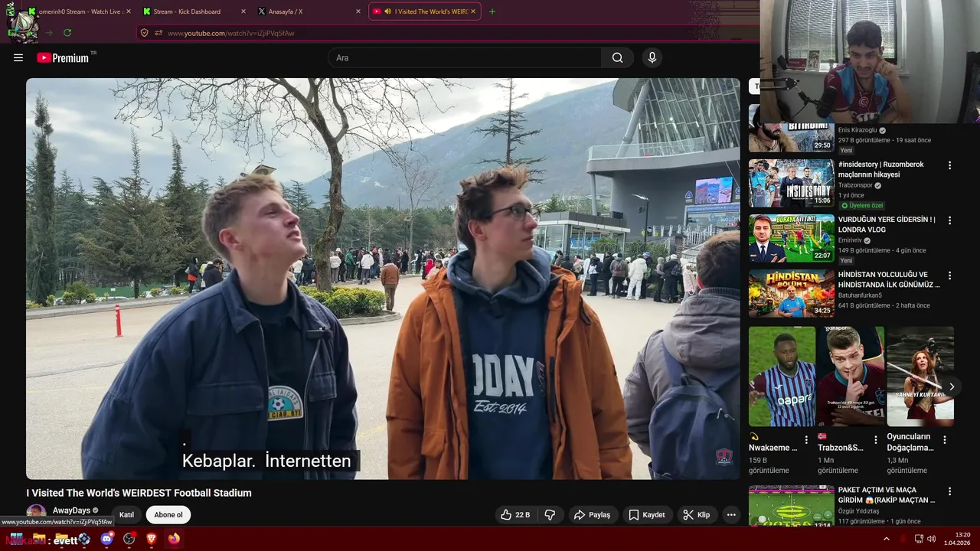Open AwayDays channel avatar
The height and width of the screenshot is (551, 980).
36,511
